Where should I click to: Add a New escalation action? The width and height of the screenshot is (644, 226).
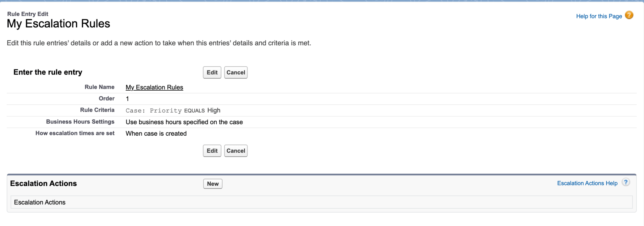(x=213, y=184)
